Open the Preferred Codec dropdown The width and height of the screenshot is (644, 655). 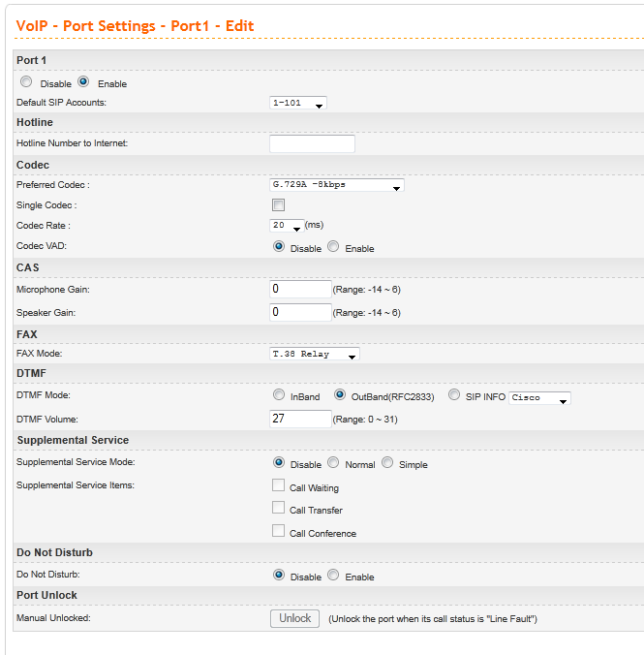336,184
